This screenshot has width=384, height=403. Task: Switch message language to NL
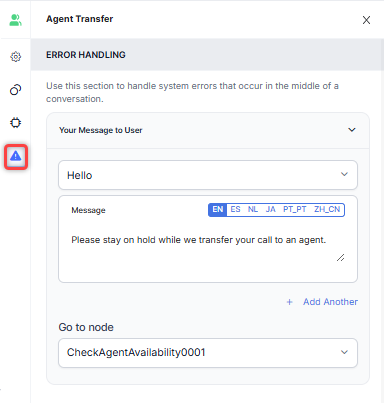[x=253, y=210]
